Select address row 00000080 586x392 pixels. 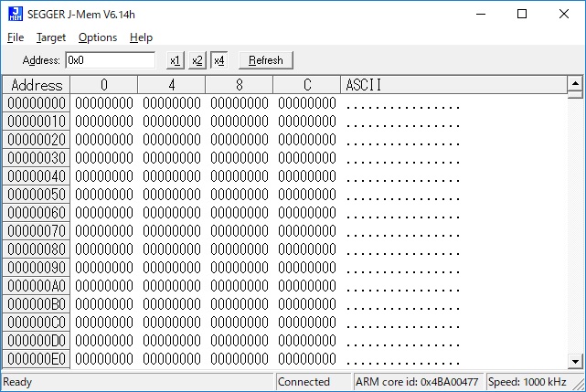click(37, 249)
